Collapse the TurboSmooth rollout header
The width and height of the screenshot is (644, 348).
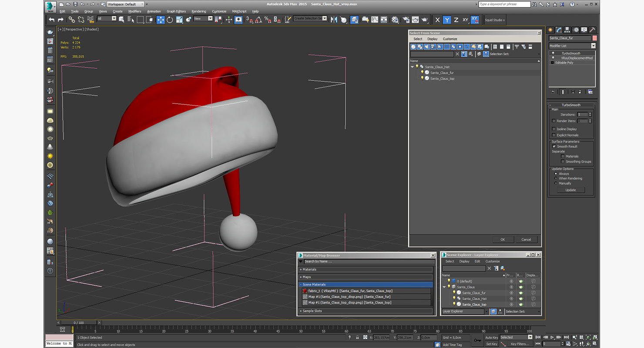click(x=571, y=105)
